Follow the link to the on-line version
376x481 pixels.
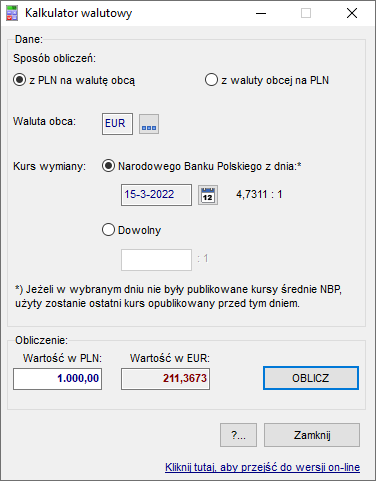tap(262, 467)
